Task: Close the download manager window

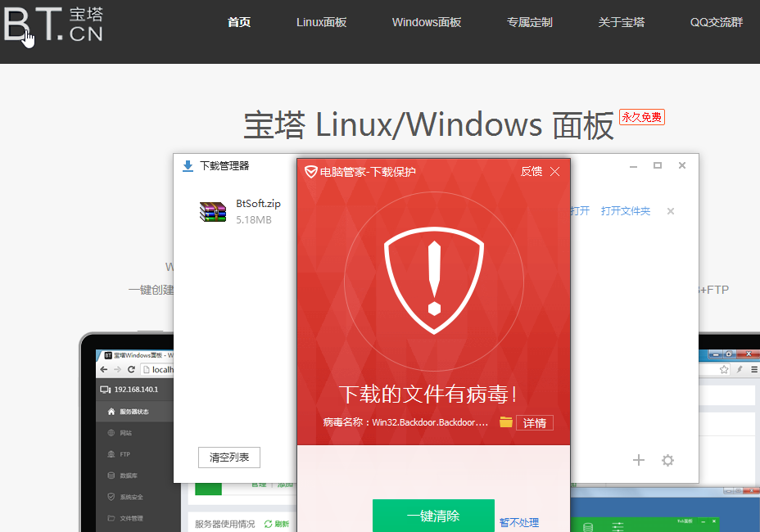Action: (x=682, y=165)
